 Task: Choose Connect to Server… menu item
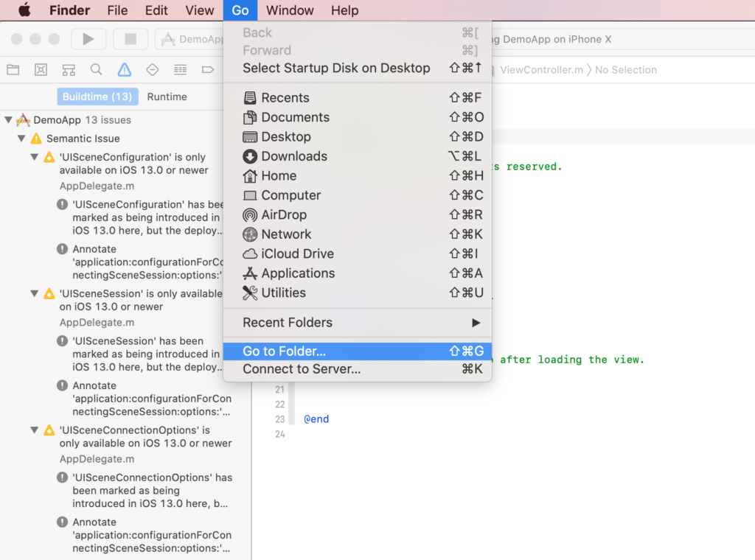coord(358,369)
